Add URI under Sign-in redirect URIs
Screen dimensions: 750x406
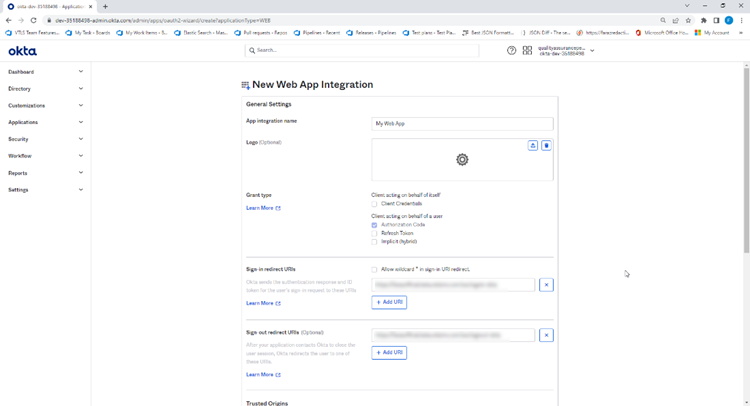coord(389,302)
